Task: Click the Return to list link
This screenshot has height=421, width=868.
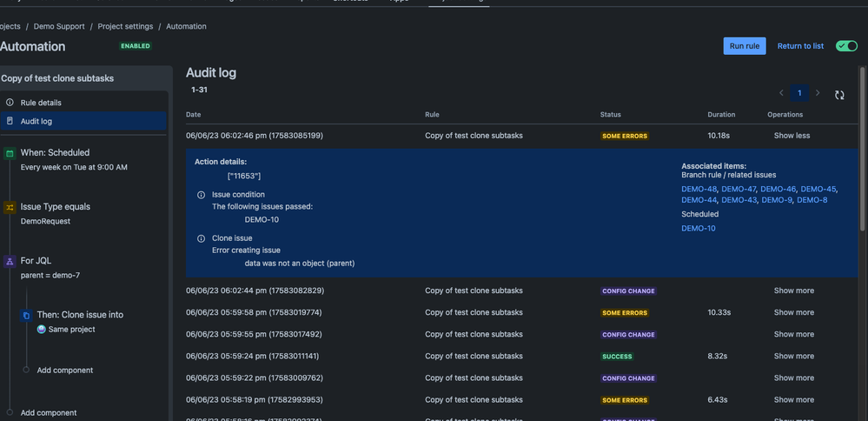Action: point(800,46)
